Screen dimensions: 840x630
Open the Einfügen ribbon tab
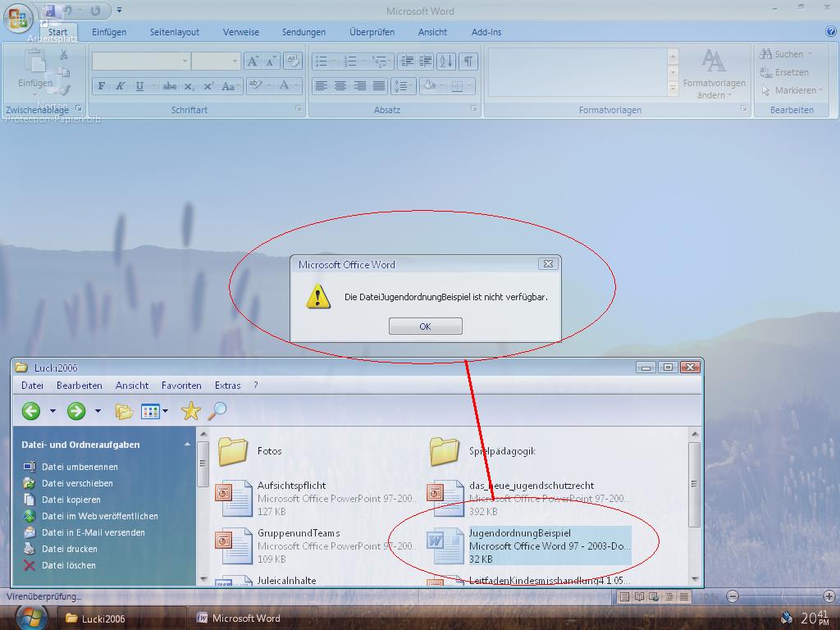click(109, 32)
